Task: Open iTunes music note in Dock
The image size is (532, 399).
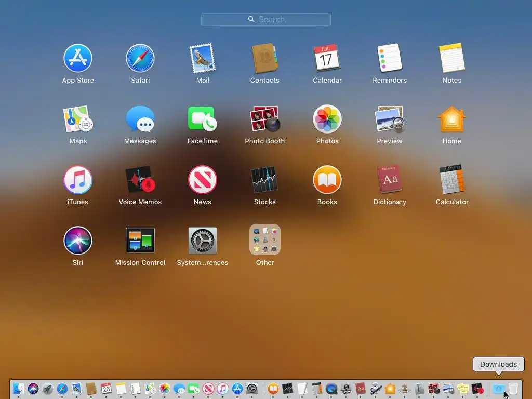Action: pos(223,389)
